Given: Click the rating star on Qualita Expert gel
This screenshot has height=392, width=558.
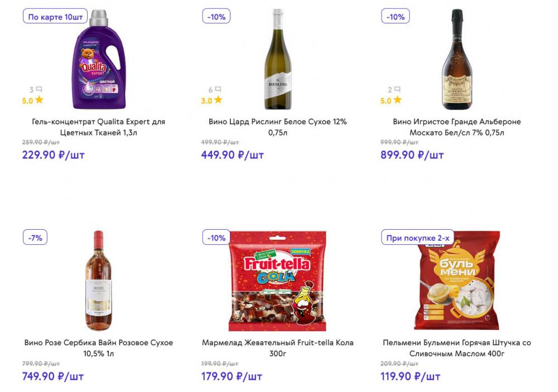Looking at the screenshot, I should (39, 100).
